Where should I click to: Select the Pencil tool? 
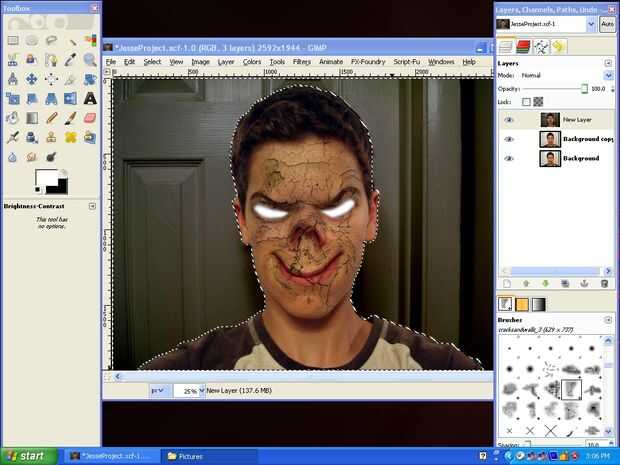click(x=51, y=118)
